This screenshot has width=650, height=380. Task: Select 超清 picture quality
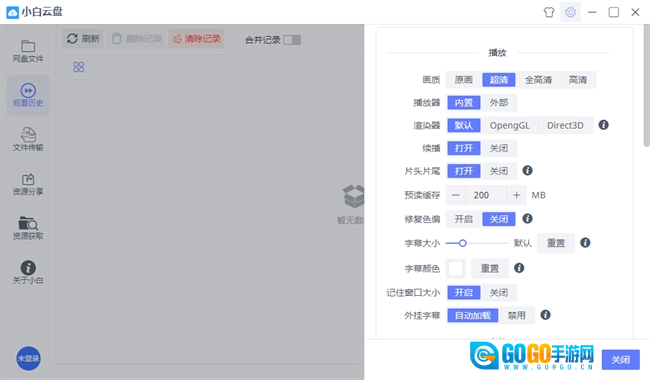pyautogui.click(x=499, y=80)
